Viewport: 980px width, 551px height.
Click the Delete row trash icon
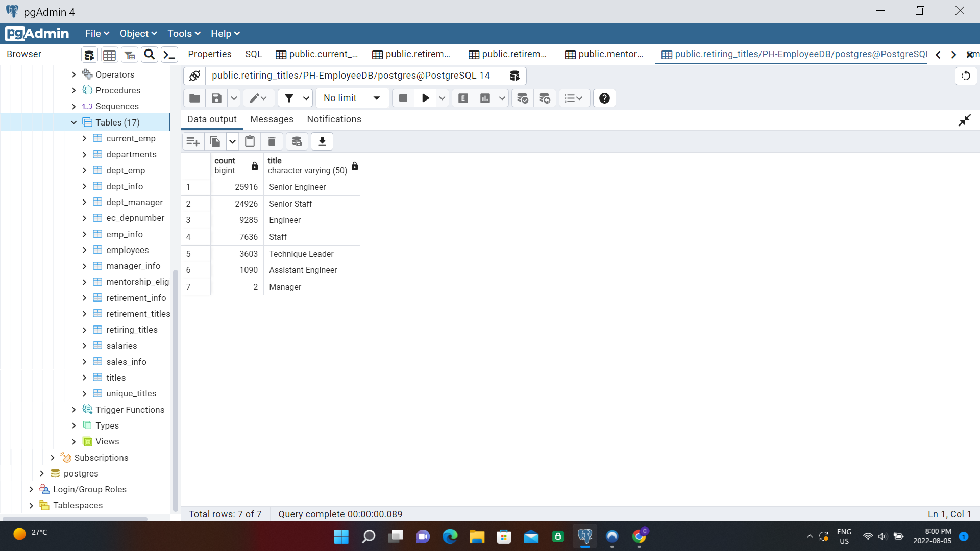(272, 141)
